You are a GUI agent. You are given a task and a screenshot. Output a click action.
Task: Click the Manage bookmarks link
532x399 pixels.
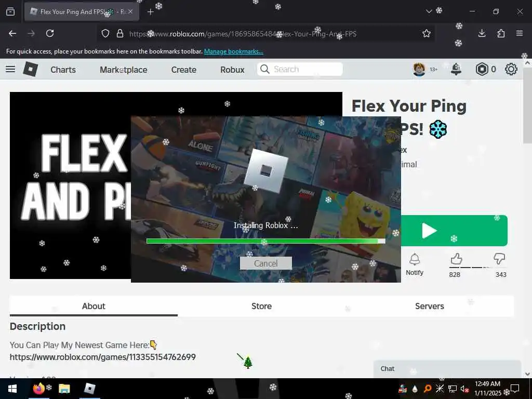(x=233, y=51)
